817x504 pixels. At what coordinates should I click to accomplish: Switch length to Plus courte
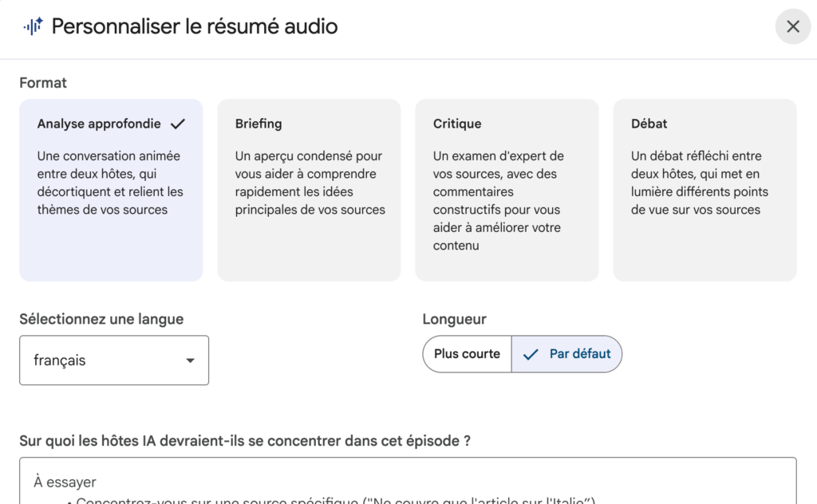pos(467,354)
